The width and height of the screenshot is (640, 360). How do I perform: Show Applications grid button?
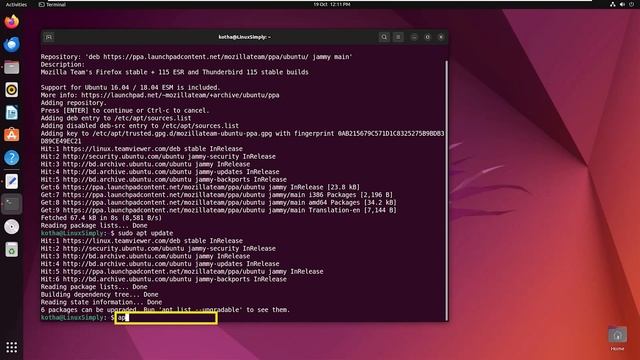click(x=11, y=347)
